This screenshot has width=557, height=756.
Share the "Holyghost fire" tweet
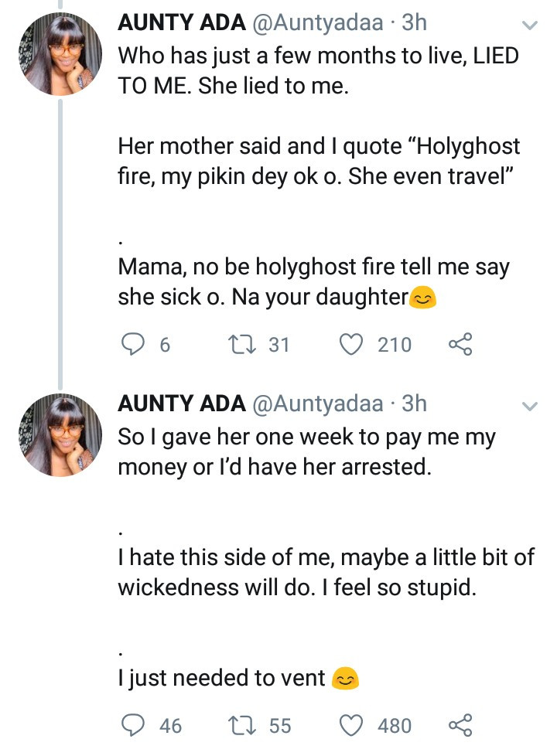pos(460,345)
